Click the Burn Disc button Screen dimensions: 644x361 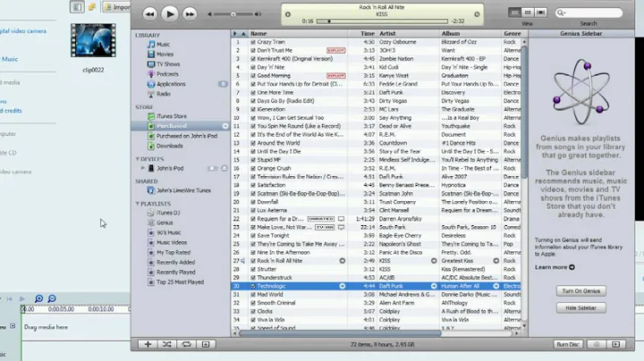pos(568,344)
